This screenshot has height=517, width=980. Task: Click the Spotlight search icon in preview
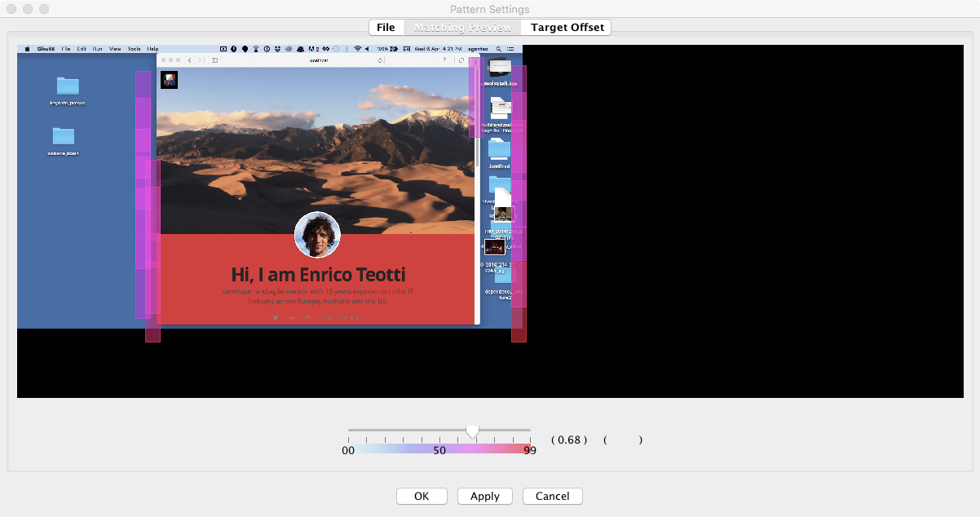click(499, 49)
